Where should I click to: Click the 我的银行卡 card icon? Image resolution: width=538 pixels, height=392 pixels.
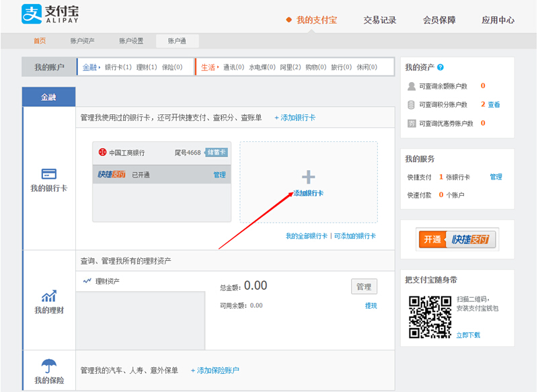click(x=48, y=174)
